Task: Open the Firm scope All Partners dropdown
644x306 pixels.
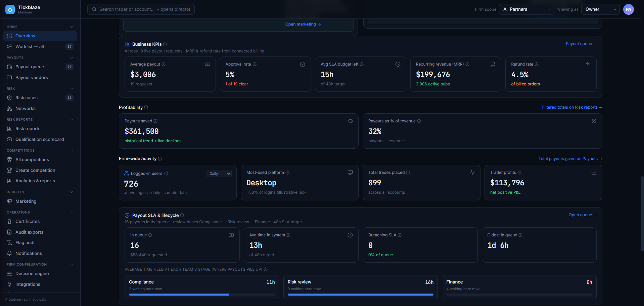Action: coord(526,9)
